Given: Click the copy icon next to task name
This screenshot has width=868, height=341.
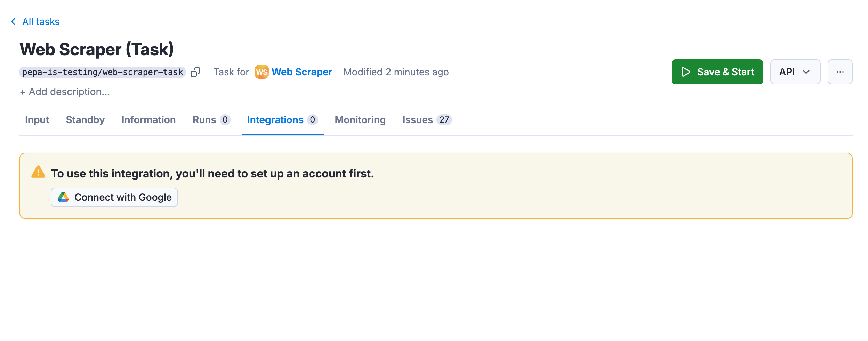Looking at the screenshot, I should point(196,72).
